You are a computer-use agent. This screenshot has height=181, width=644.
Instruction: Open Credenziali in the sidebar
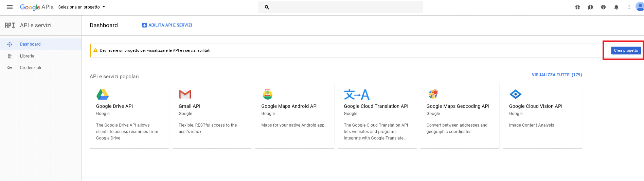[41, 68]
